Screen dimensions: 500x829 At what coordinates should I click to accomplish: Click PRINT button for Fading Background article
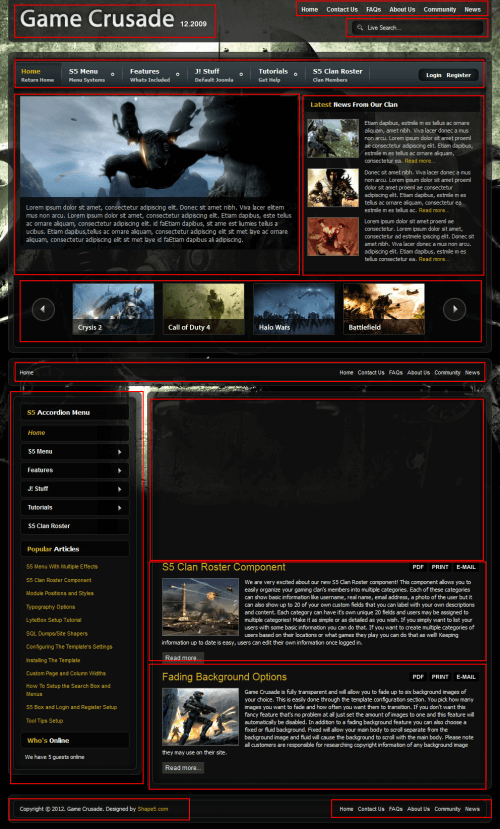(x=440, y=677)
